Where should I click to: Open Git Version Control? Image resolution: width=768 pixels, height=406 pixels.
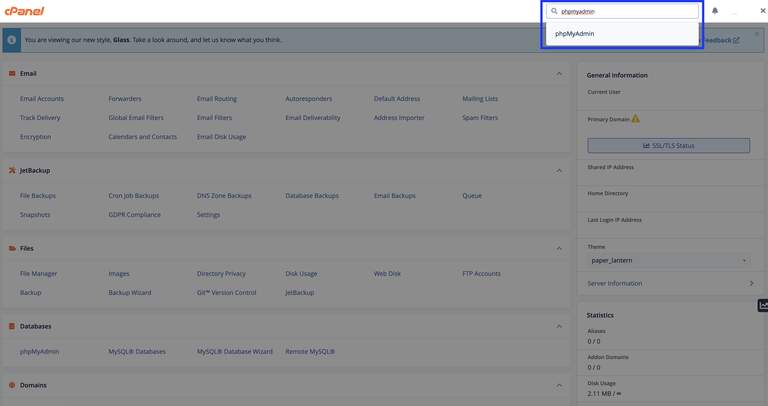pos(227,292)
